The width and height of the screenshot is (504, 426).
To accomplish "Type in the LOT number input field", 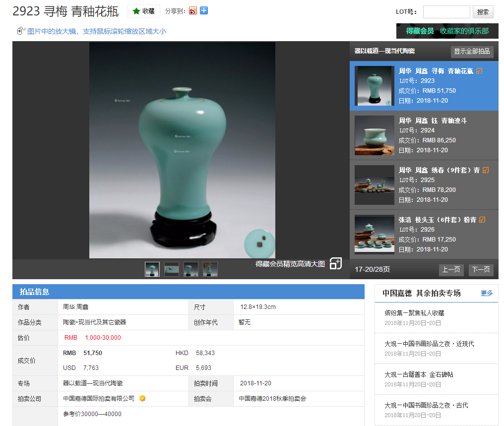I will pos(446,12).
